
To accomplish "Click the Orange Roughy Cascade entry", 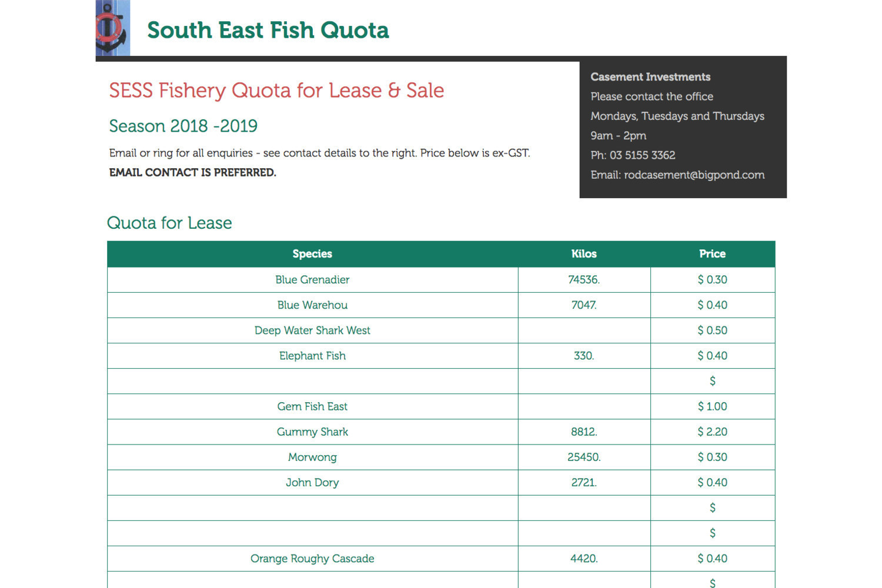I will coord(312,559).
